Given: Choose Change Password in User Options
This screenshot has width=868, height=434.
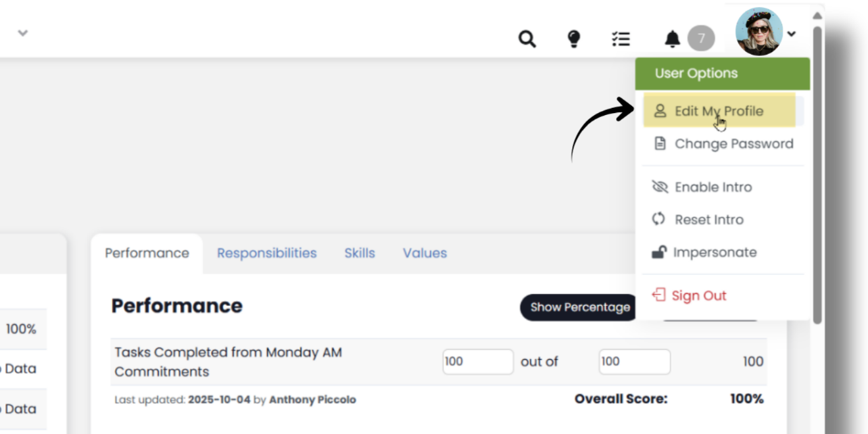Looking at the screenshot, I should (x=733, y=144).
